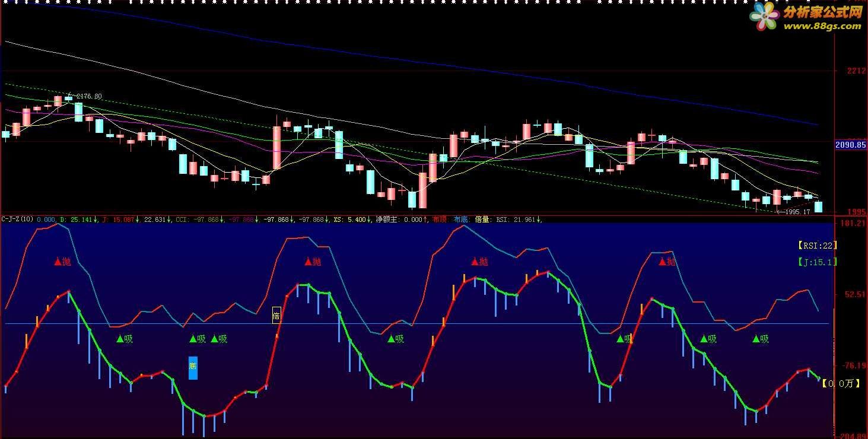Click the red J: 15.087 header value

tap(121, 220)
